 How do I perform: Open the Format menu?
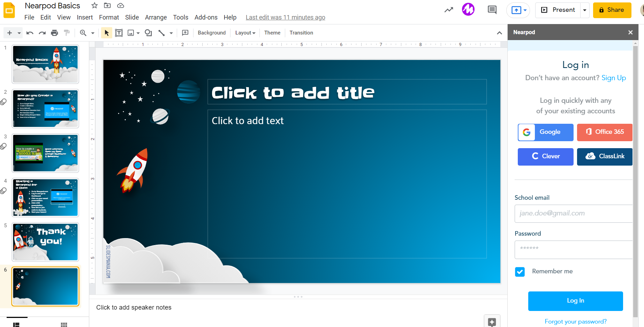tap(109, 17)
